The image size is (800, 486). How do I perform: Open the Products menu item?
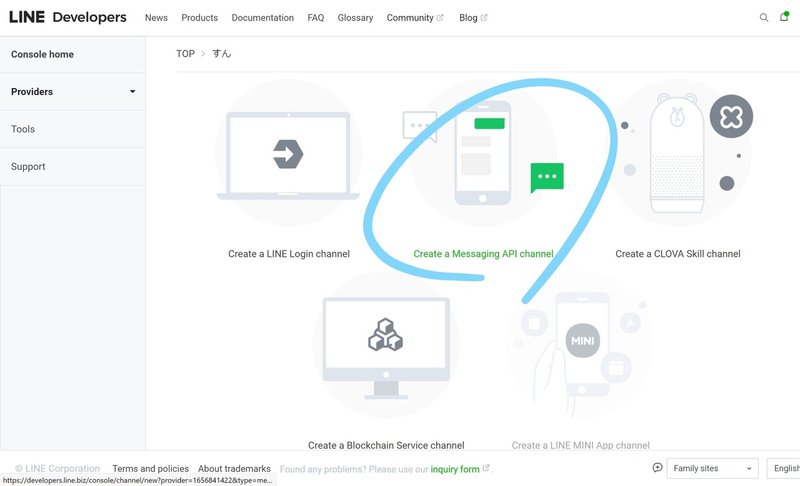point(199,18)
